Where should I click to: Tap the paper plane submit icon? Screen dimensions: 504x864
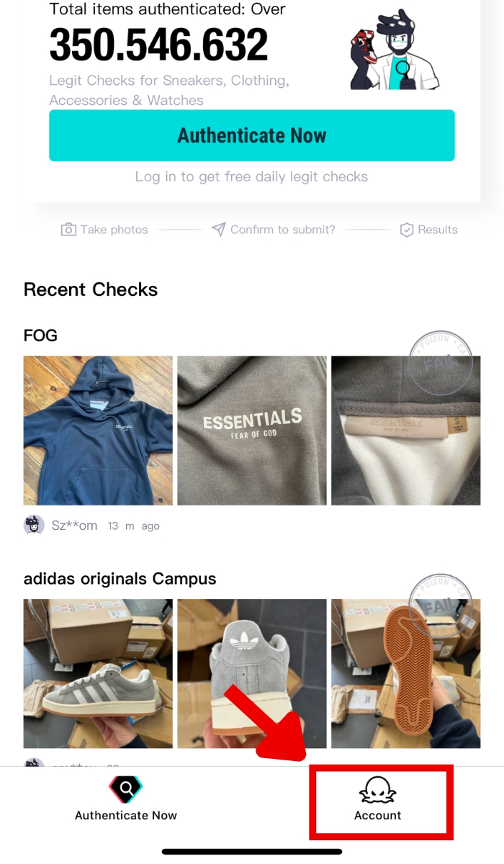tap(219, 230)
